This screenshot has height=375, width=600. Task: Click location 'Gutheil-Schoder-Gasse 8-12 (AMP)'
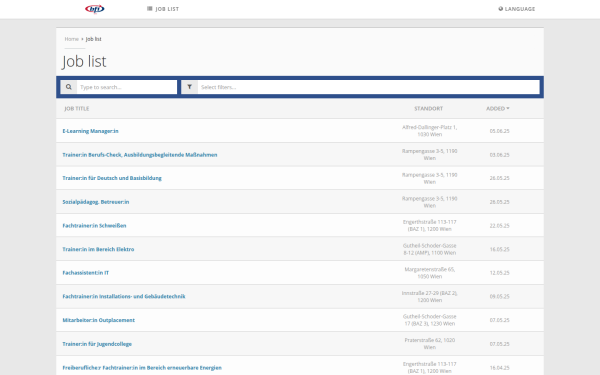point(429,249)
